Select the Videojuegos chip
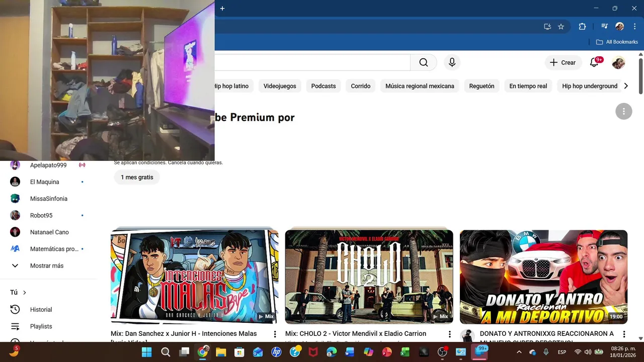644x362 pixels. point(280,86)
